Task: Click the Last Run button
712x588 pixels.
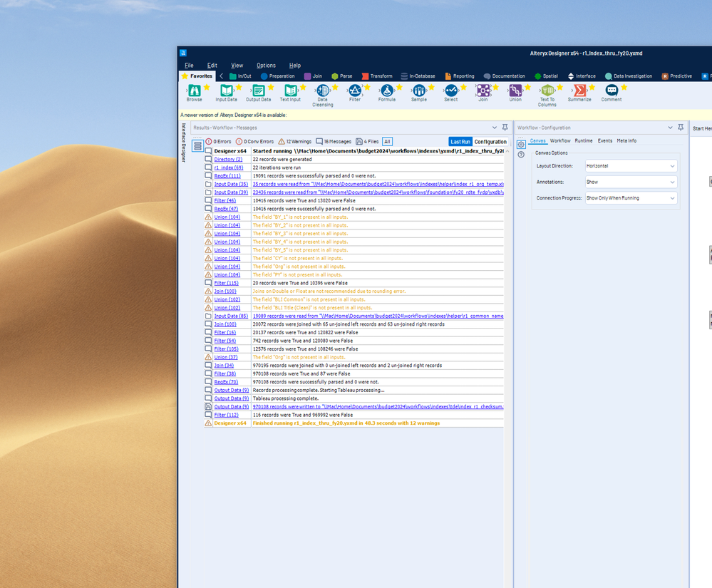Action: tap(460, 142)
